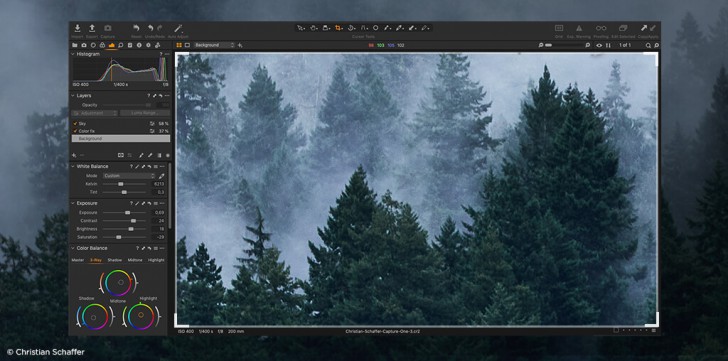Switch to Master color balance tab

78,260
